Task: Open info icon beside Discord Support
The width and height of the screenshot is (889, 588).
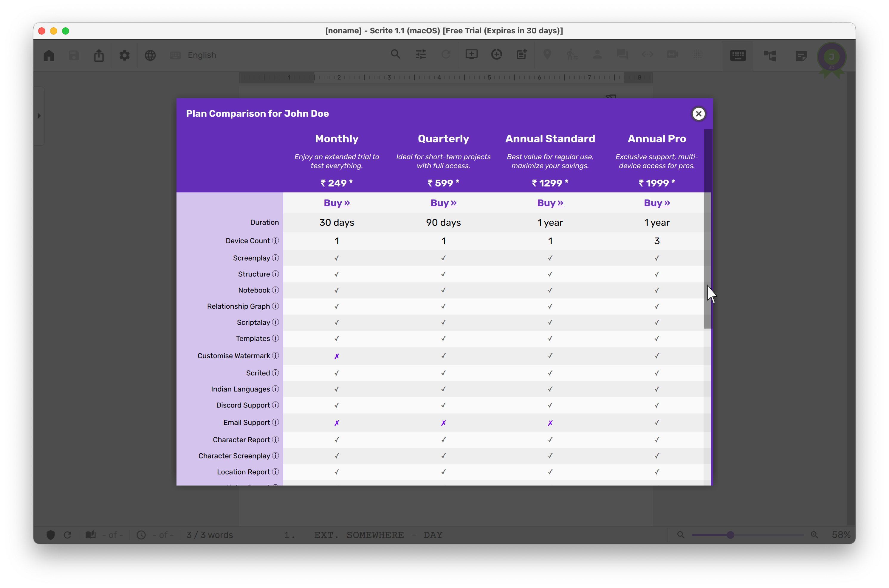Action: tap(275, 405)
